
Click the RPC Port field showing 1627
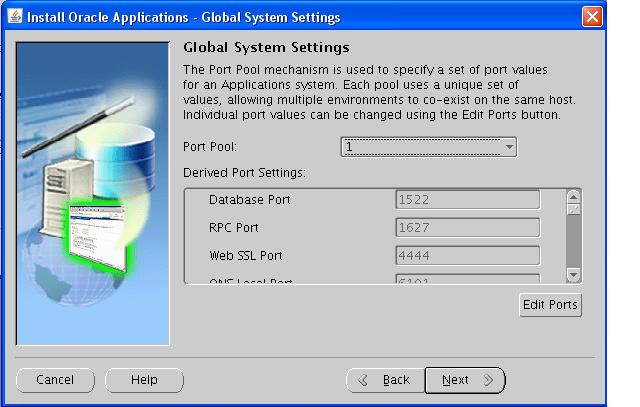tap(467, 228)
